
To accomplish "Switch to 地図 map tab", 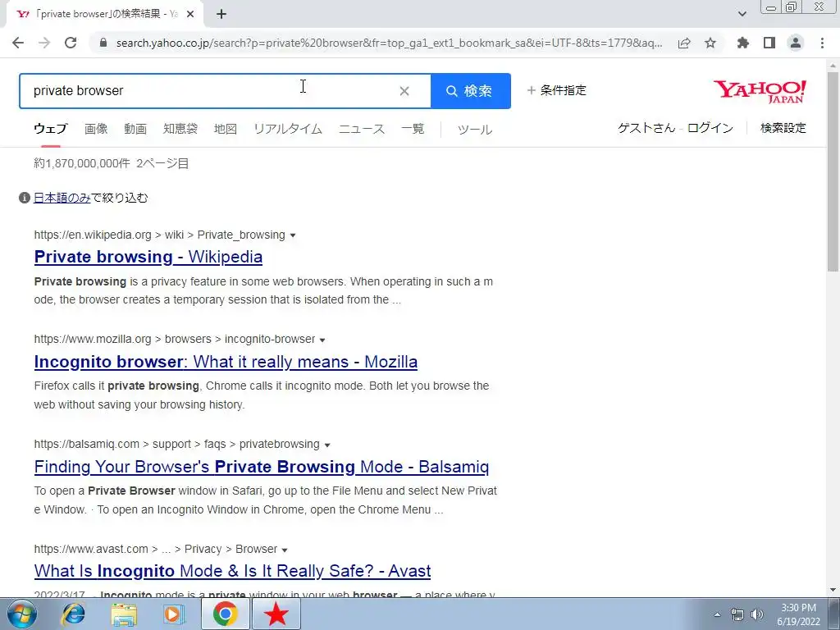I will [226, 129].
